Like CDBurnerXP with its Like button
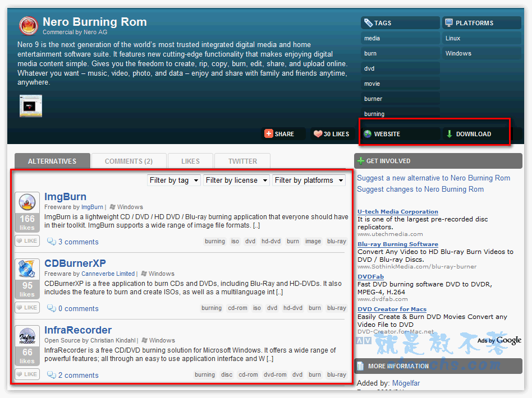 tap(27, 308)
